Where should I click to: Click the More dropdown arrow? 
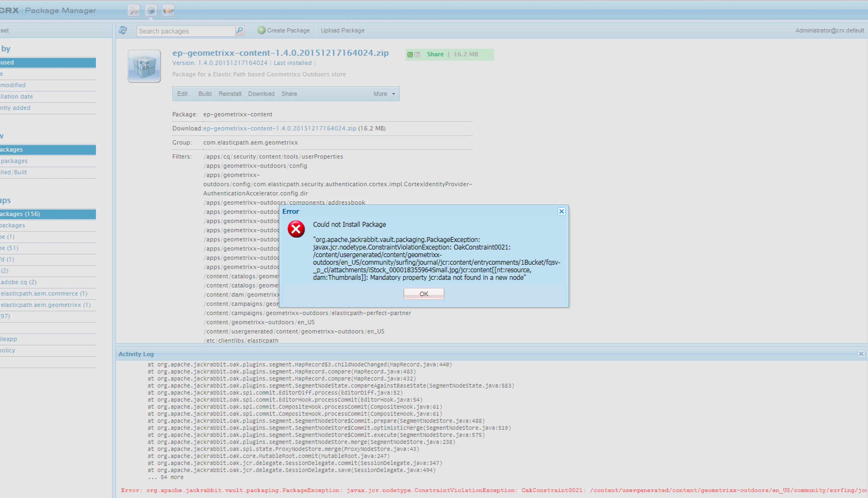[x=394, y=94]
